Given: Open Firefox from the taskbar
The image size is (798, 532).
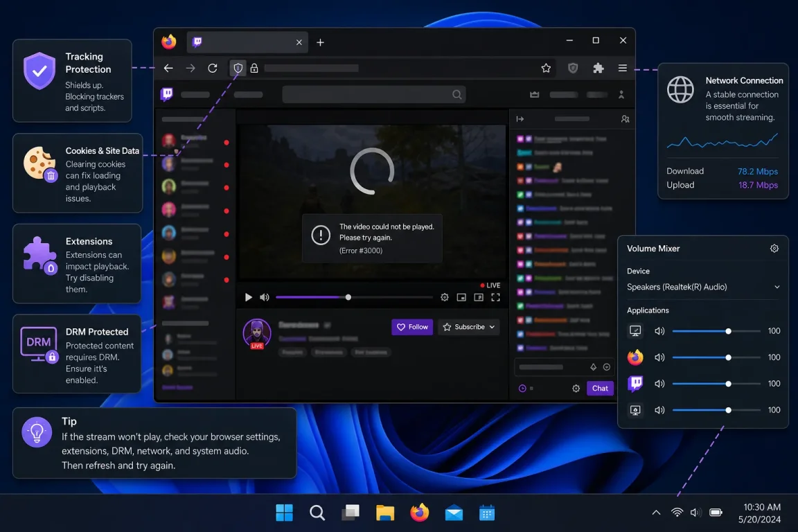Looking at the screenshot, I should [x=419, y=513].
